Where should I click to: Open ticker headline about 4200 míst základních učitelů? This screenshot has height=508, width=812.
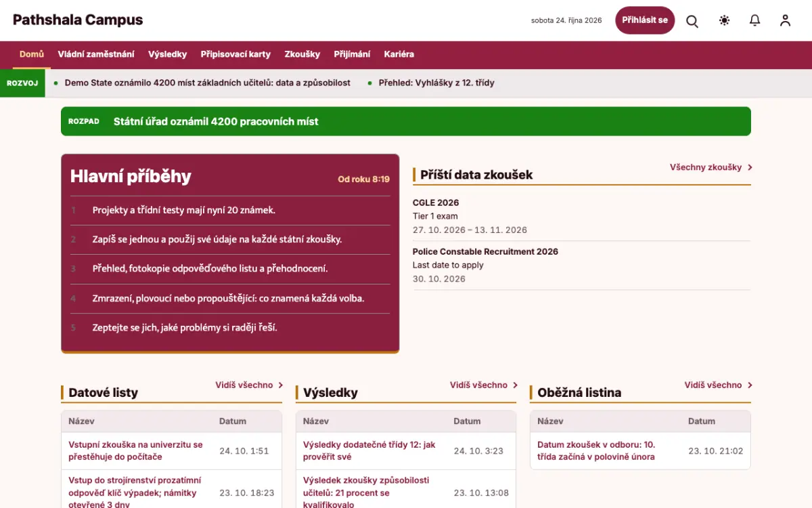[208, 83]
